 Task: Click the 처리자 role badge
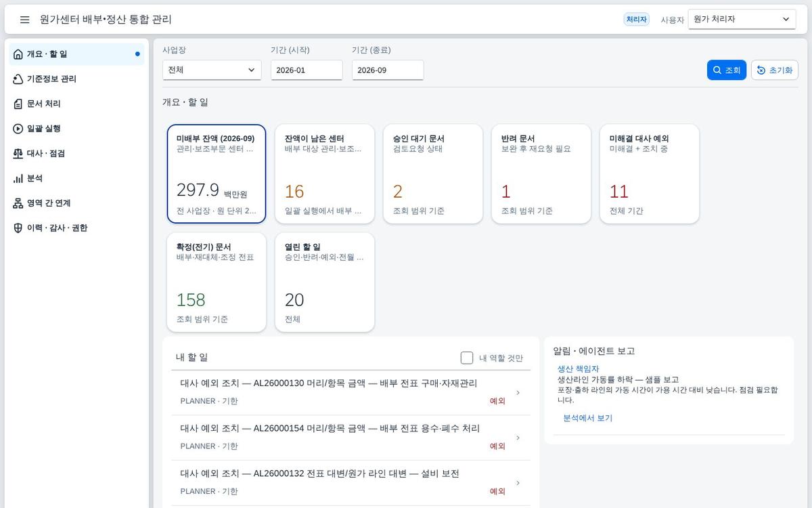pos(637,20)
